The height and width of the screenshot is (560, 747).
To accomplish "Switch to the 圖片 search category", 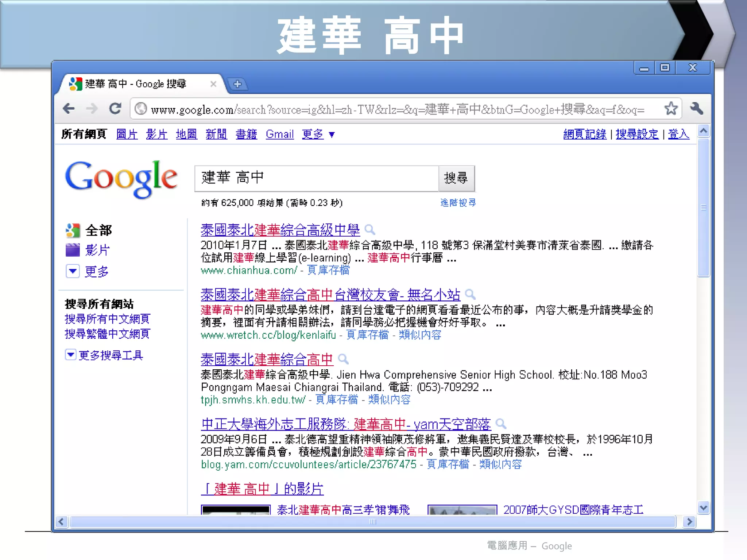I will [127, 134].
